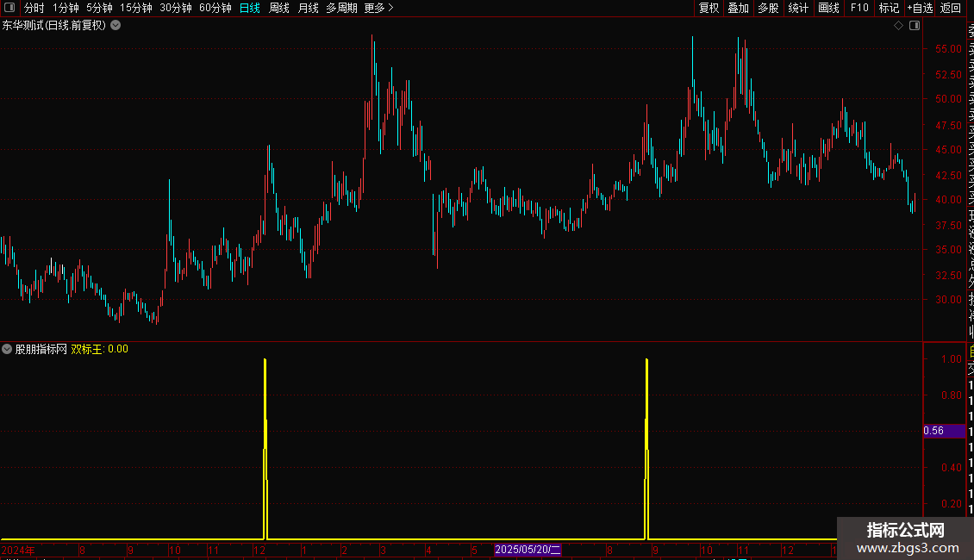Select the 日线 daily tab
Image resolution: width=974 pixels, height=560 pixels.
tap(250, 8)
